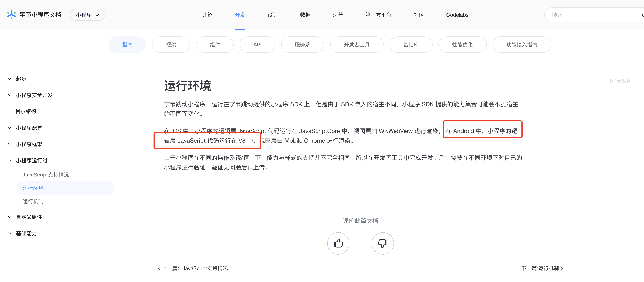Switch to the 开发者工具 category

(357, 44)
